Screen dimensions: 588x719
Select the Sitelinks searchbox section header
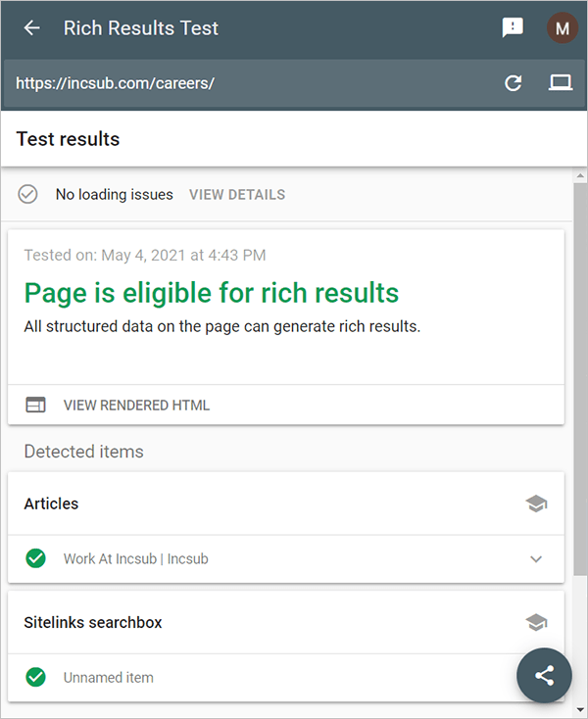tap(93, 622)
